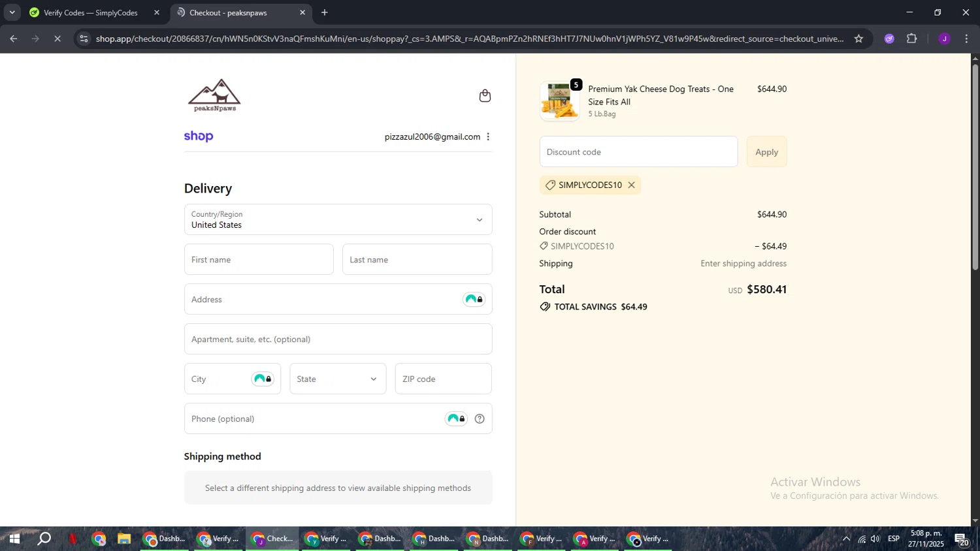Open File Explorer from taskbar

coord(124,539)
